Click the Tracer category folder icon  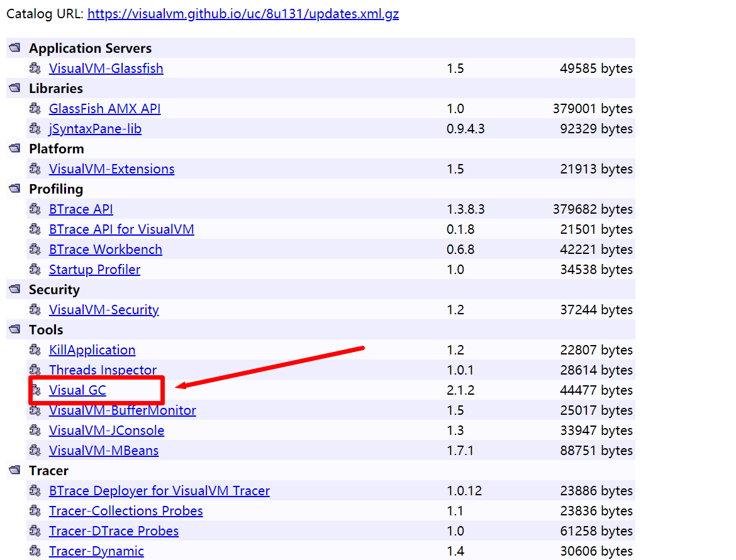[15, 470]
